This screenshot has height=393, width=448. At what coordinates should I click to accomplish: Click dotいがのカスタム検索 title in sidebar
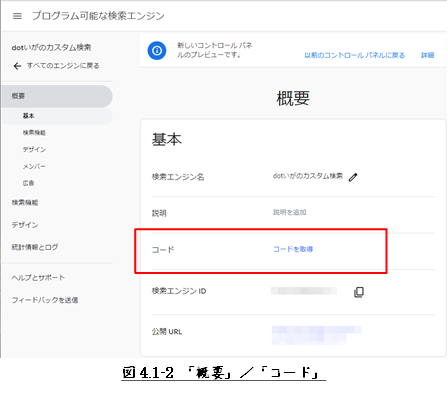click(x=51, y=48)
